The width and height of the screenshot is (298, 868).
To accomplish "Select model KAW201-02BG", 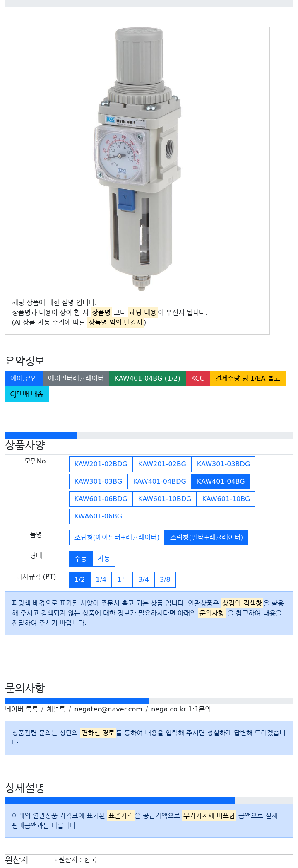I will click(162, 464).
